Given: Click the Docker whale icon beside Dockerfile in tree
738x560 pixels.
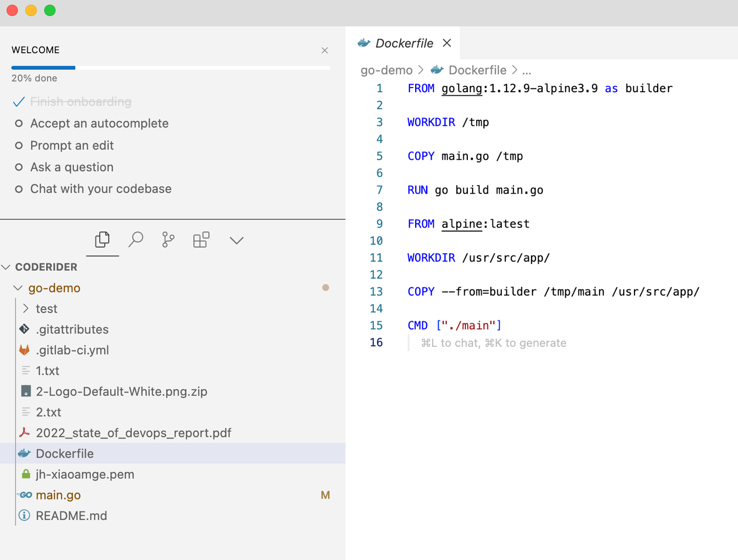Looking at the screenshot, I should coord(25,453).
